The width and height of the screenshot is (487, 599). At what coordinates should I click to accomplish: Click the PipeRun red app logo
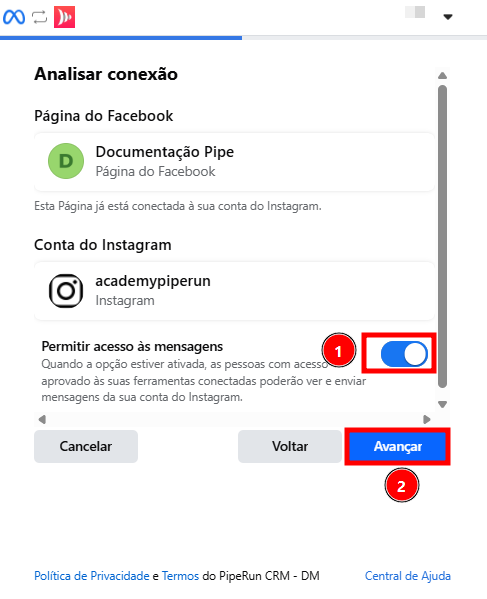pyautogui.click(x=64, y=17)
